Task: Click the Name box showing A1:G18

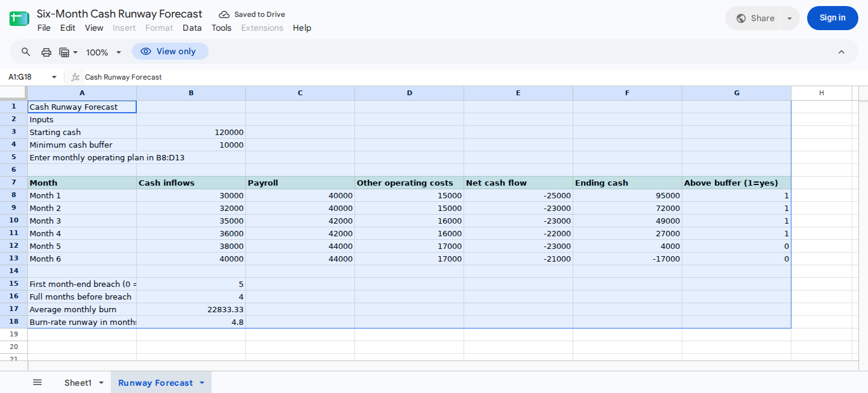Action: (x=27, y=77)
